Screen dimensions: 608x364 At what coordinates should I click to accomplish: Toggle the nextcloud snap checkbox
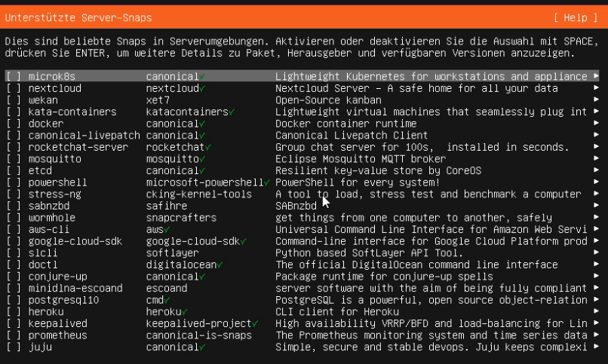[14, 88]
